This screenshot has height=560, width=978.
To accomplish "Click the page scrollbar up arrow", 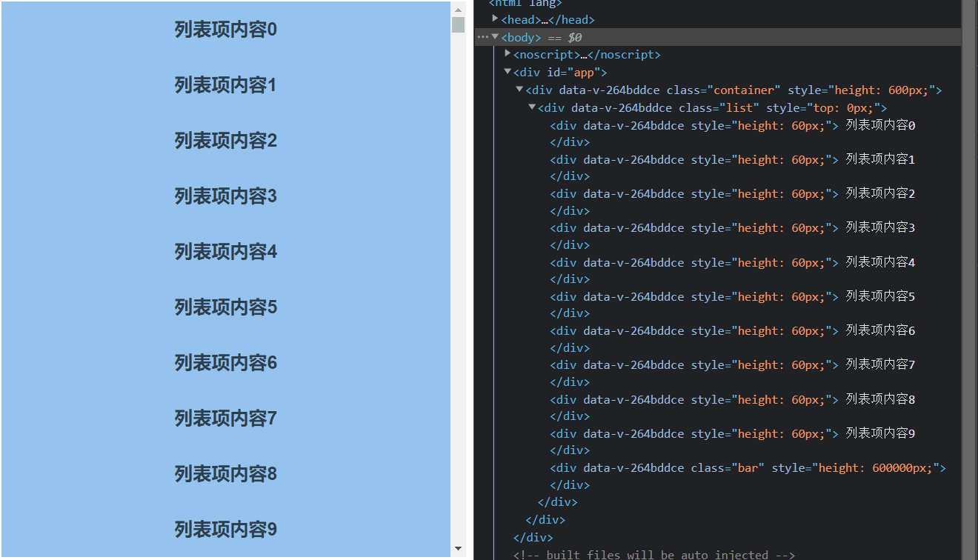I will [458, 10].
